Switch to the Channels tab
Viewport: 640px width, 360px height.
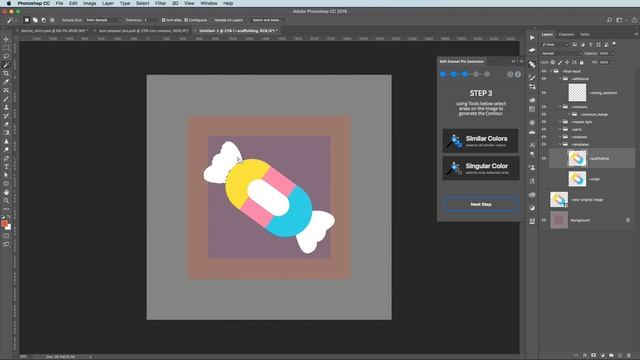tap(566, 35)
